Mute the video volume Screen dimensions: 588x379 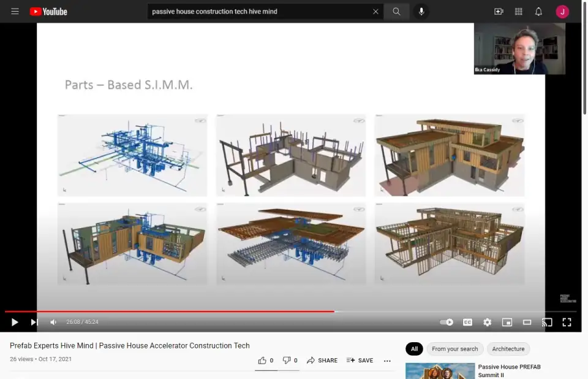[53, 322]
